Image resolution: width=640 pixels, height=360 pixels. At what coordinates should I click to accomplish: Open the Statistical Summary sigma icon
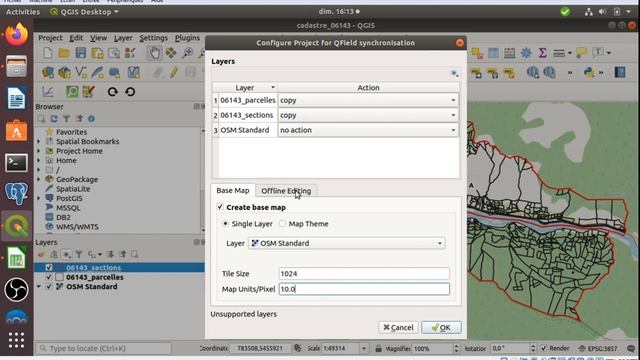tap(542, 53)
